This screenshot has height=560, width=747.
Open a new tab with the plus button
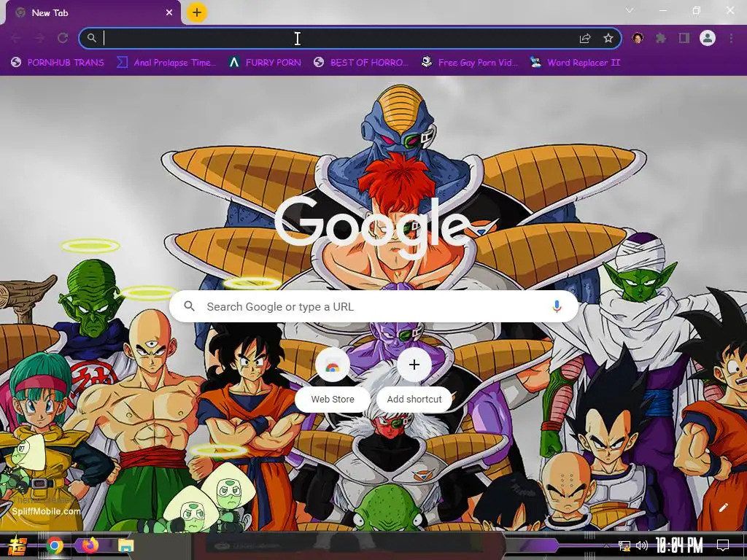click(x=197, y=13)
